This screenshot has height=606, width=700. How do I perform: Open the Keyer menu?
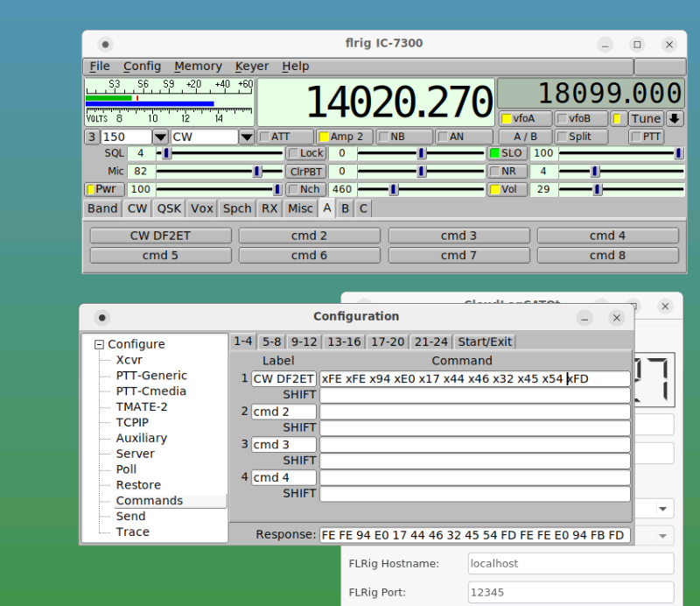click(x=252, y=67)
